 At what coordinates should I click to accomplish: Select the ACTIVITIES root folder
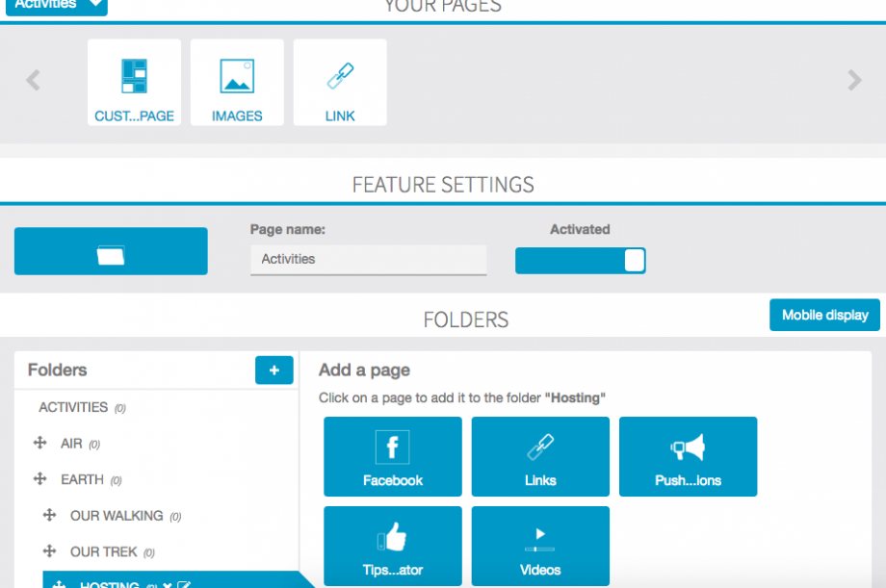coord(73,408)
